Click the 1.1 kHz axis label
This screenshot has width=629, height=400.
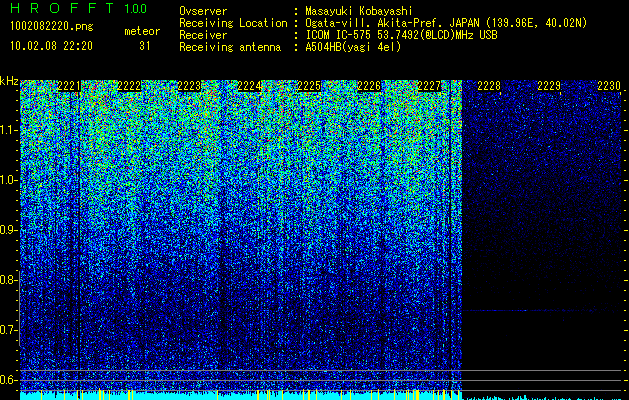(9, 130)
